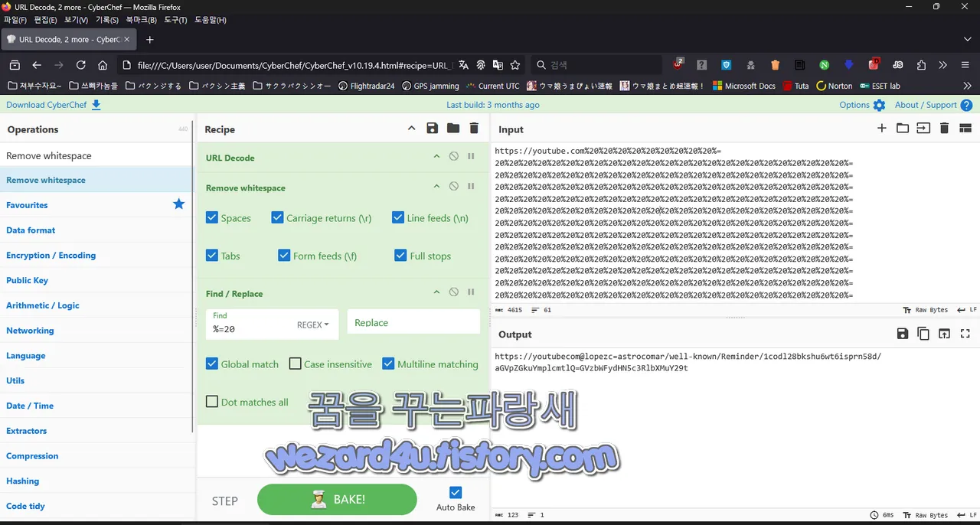
Task: Bookmark this page with the star icon
Action: coord(515,65)
